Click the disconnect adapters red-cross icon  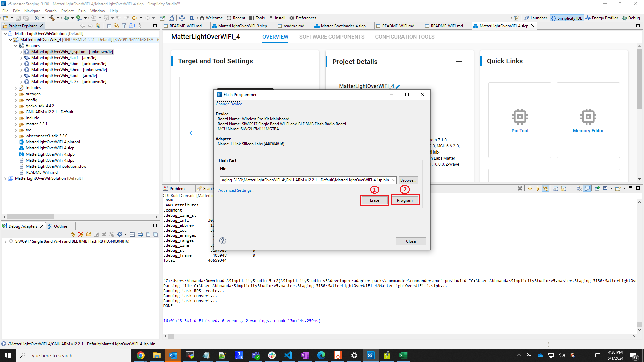click(81, 235)
